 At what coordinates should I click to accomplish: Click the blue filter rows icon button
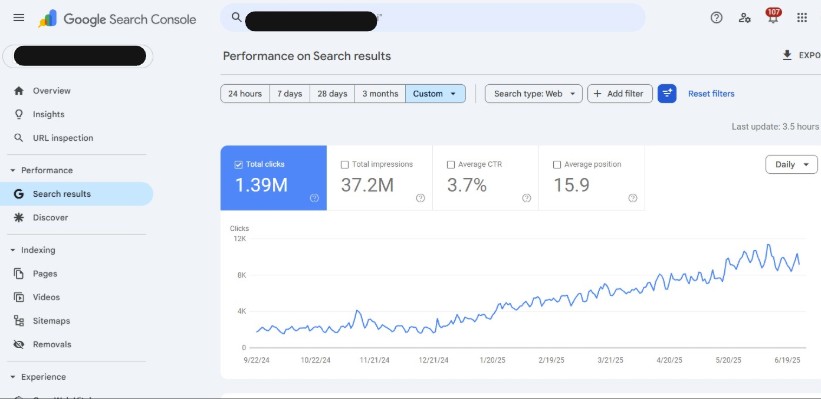pos(667,93)
